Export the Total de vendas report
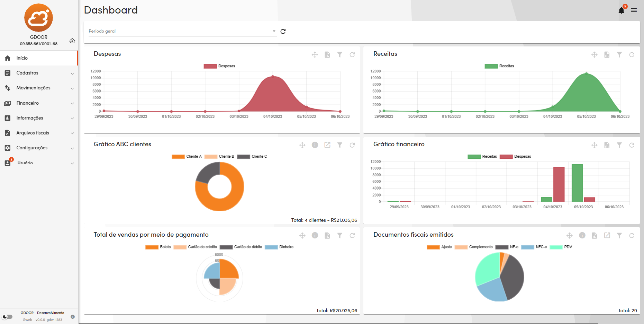Screen dimensions: 644x324 click(327, 236)
